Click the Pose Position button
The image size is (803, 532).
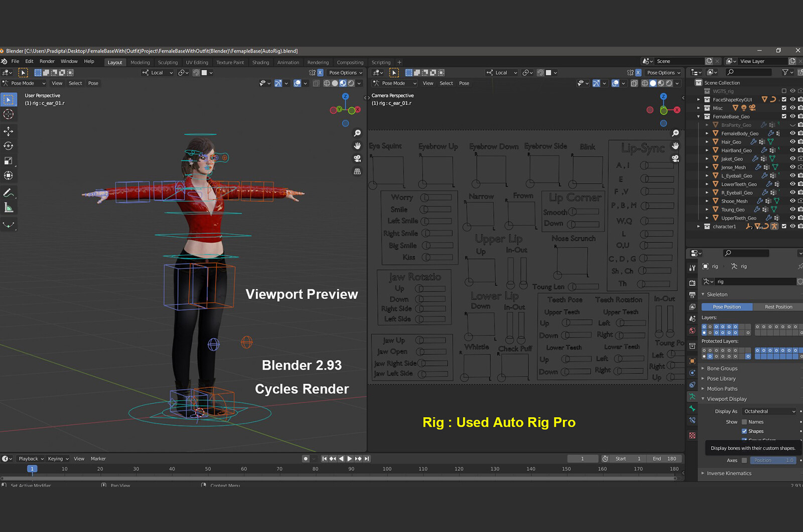click(x=726, y=307)
